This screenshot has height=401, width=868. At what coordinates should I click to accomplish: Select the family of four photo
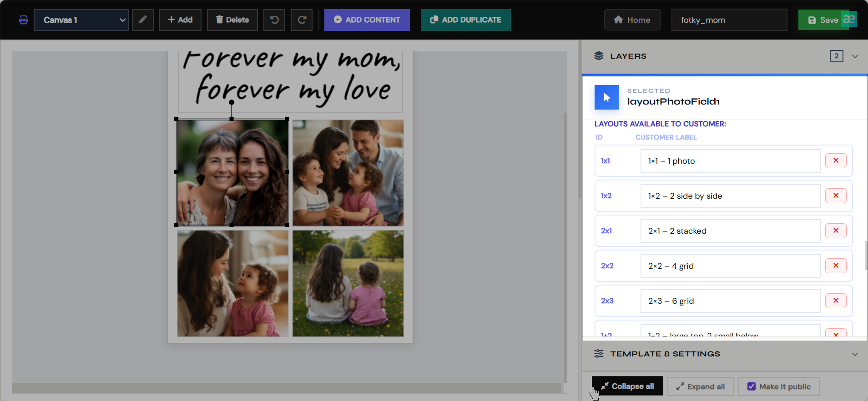348,173
